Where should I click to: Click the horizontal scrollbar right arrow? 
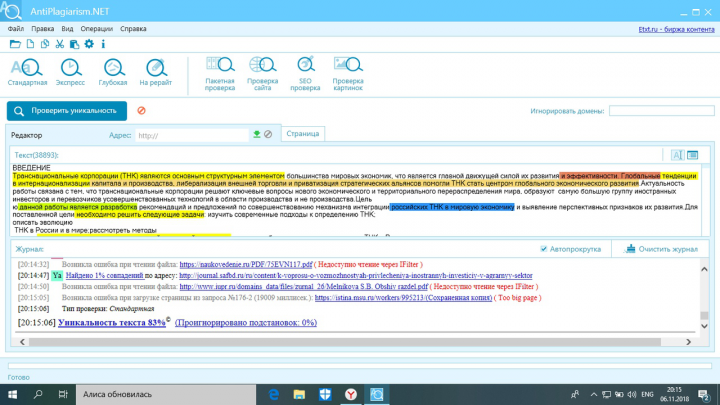[688, 342]
